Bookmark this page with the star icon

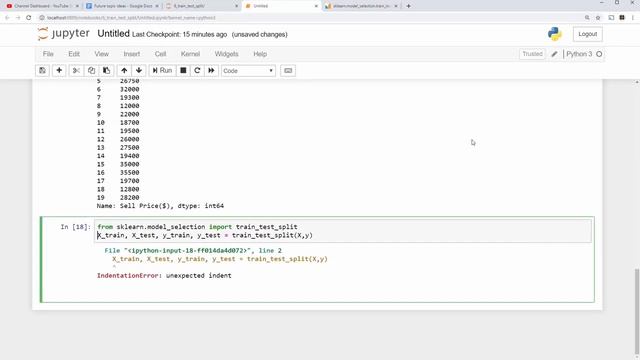click(x=598, y=18)
